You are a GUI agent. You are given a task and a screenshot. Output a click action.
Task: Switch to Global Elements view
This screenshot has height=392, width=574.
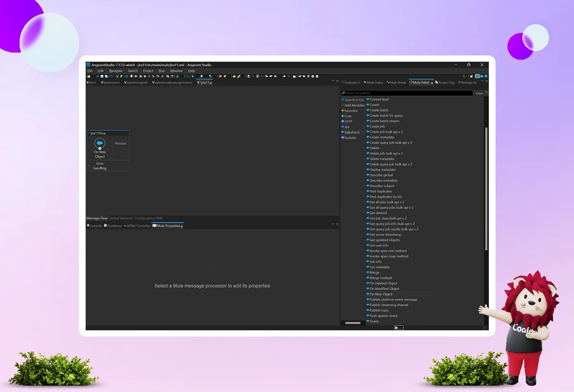(121, 218)
